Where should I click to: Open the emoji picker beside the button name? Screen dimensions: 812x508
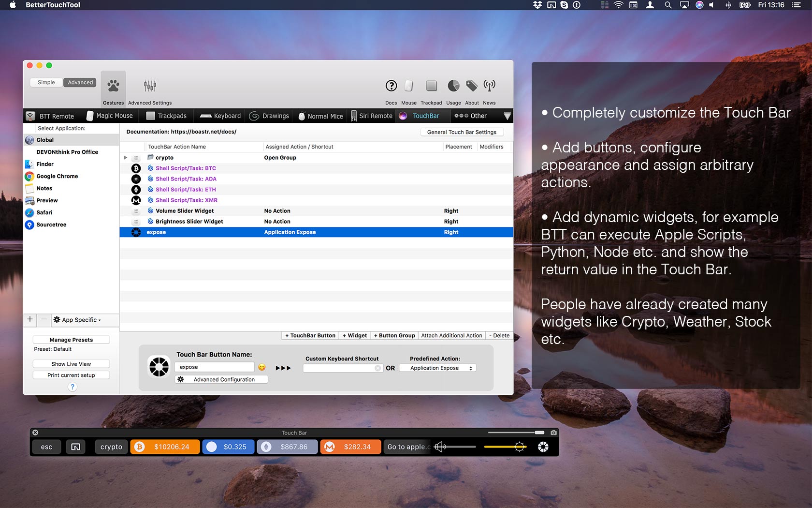(x=262, y=367)
